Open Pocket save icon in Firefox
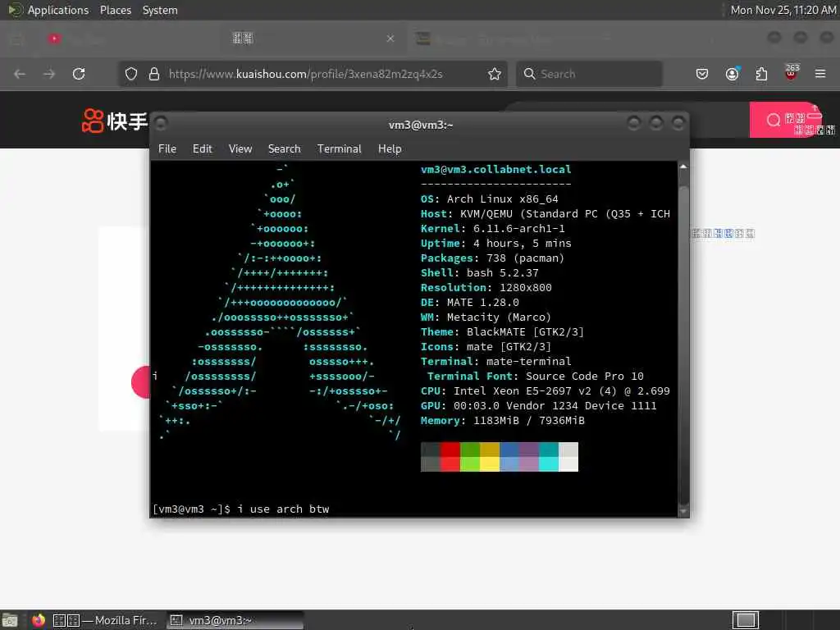Image resolution: width=840 pixels, height=630 pixels. tap(702, 74)
